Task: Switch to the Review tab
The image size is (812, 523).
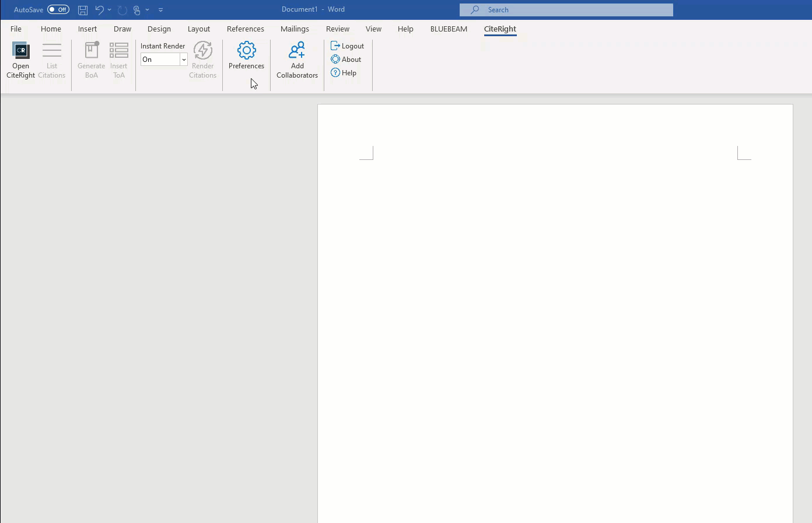Action: tap(338, 29)
